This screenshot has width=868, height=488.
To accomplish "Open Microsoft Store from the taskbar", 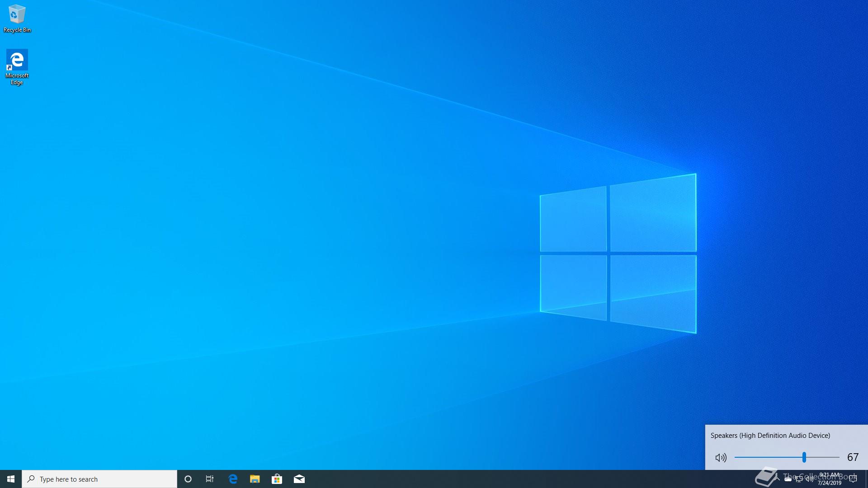I will pyautogui.click(x=277, y=479).
